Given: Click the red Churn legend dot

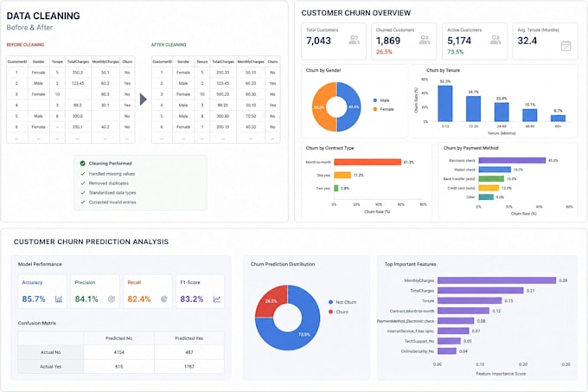Looking at the screenshot, I should tap(330, 312).
